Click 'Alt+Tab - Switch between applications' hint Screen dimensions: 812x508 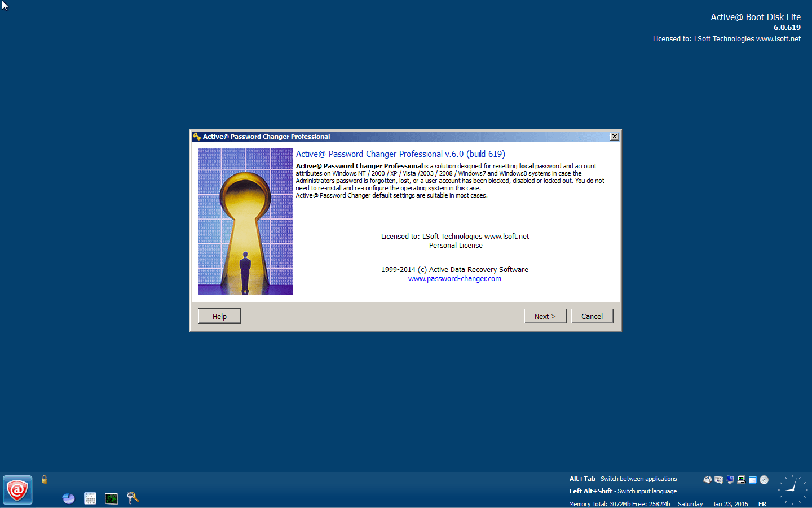tap(623, 479)
